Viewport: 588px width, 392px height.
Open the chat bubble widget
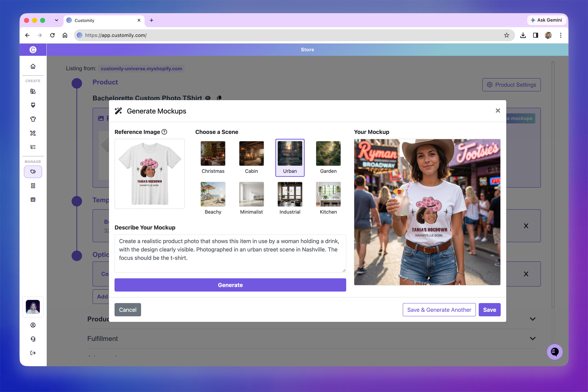click(554, 352)
